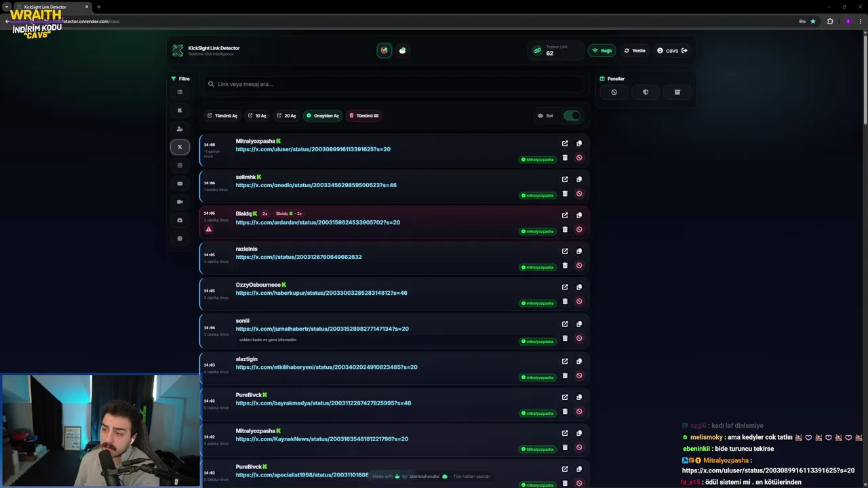Screen dimensions: 868x488
Task: Open the blocked list panel icon
Action: (x=614, y=92)
